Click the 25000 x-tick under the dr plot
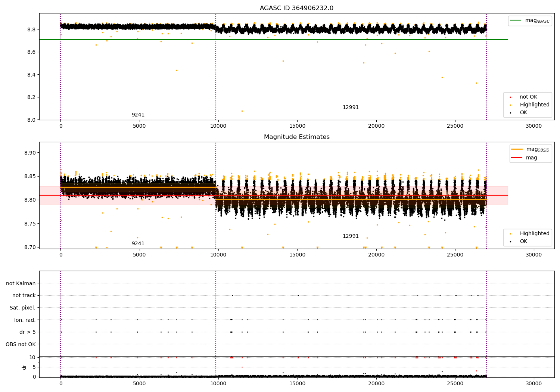The image size is (560, 392). click(x=455, y=383)
